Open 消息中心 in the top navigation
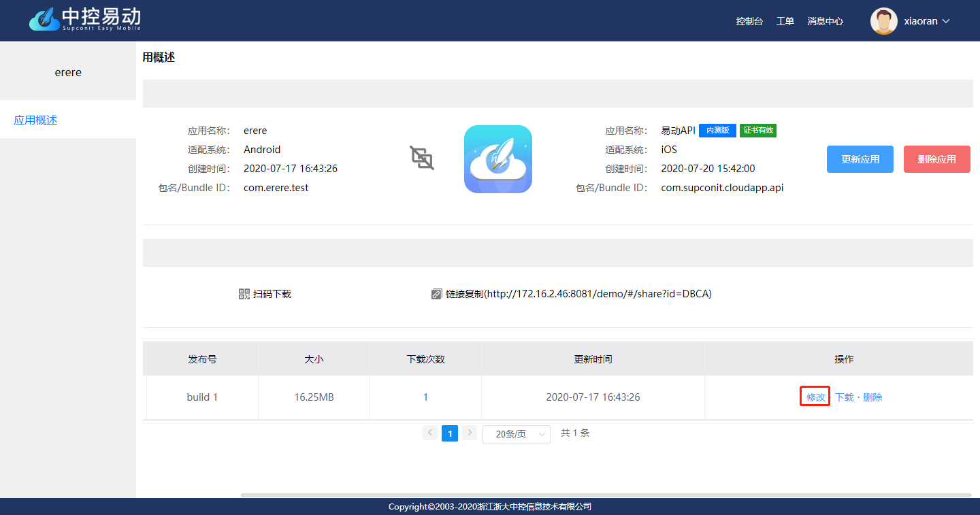 [x=826, y=21]
